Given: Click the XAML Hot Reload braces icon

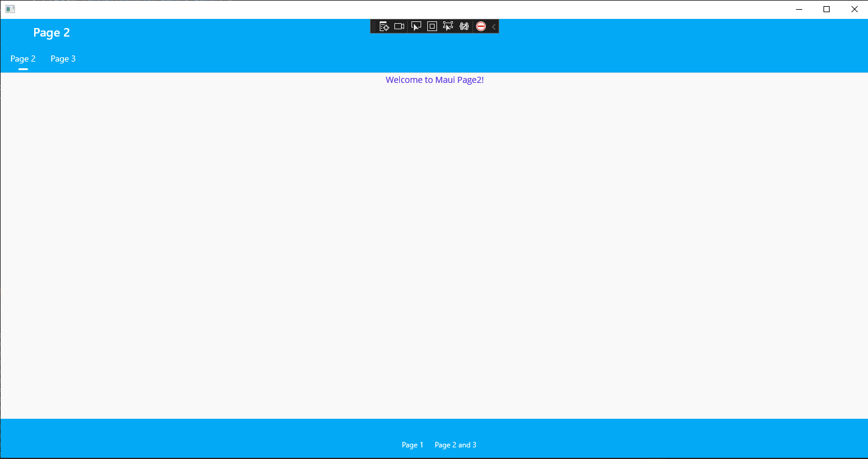Looking at the screenshot, I should click(464, 26).
